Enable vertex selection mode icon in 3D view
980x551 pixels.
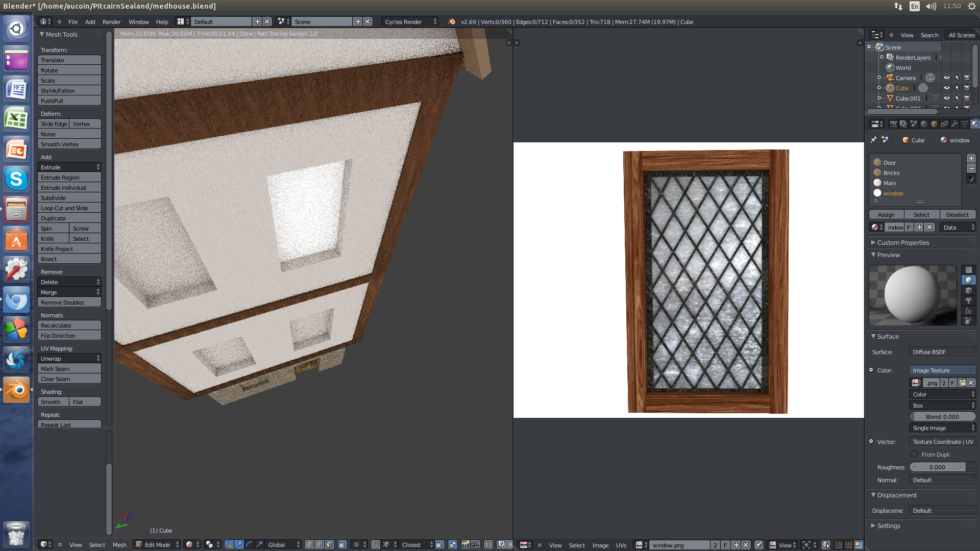[309, 544]
